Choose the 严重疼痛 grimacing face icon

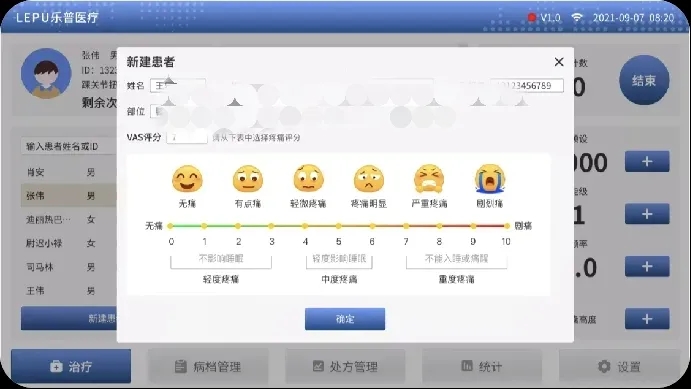(x=429, y=179)
